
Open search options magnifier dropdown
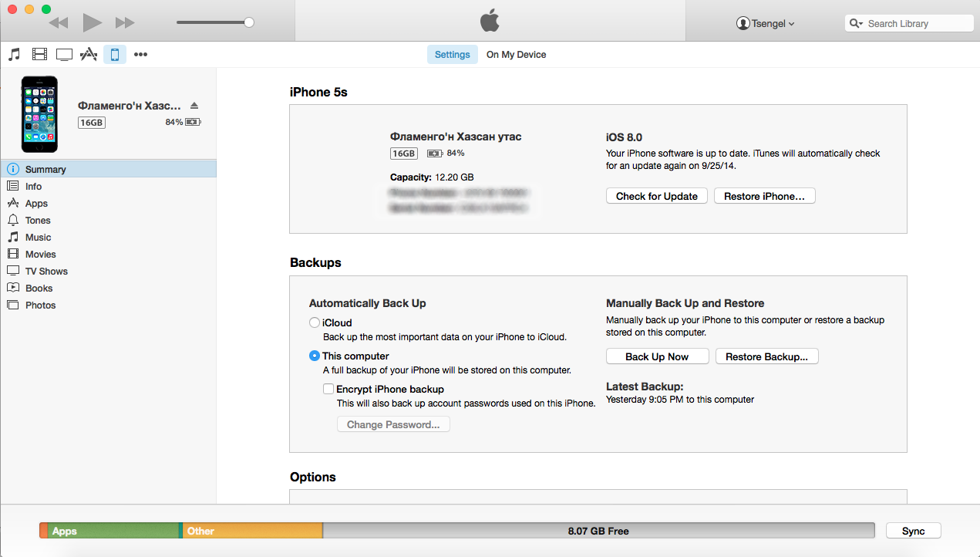point(857,23)
